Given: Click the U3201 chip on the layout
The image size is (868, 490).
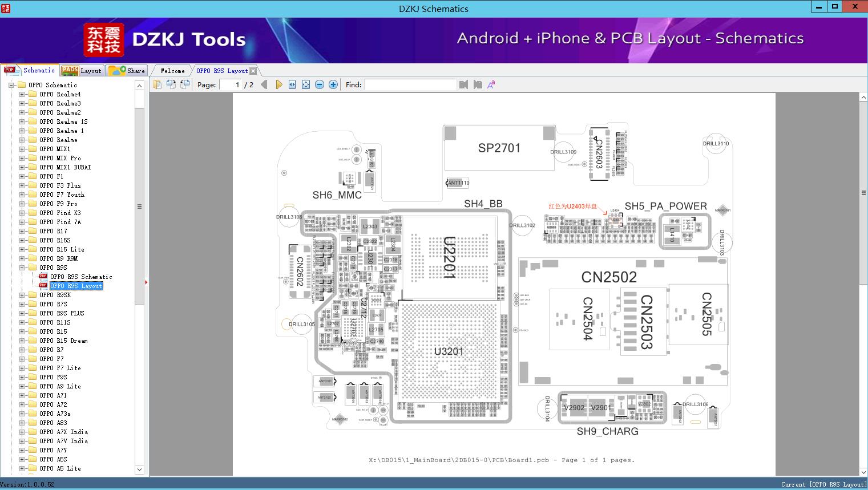Looking at the screenshot, I should coord(449,351).
